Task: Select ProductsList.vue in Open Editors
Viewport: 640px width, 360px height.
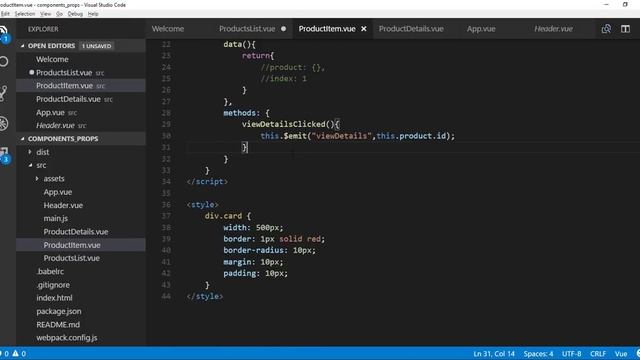Action: [81, 73]
